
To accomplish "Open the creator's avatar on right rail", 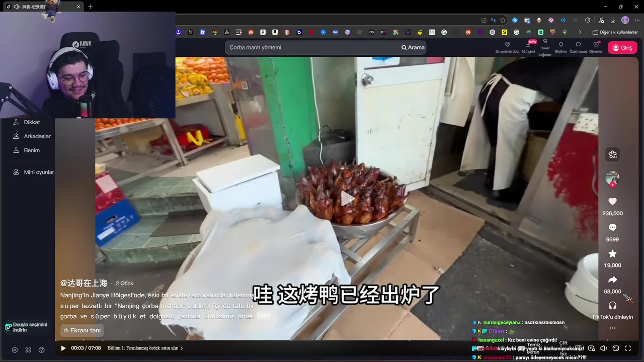I will 612,178.
